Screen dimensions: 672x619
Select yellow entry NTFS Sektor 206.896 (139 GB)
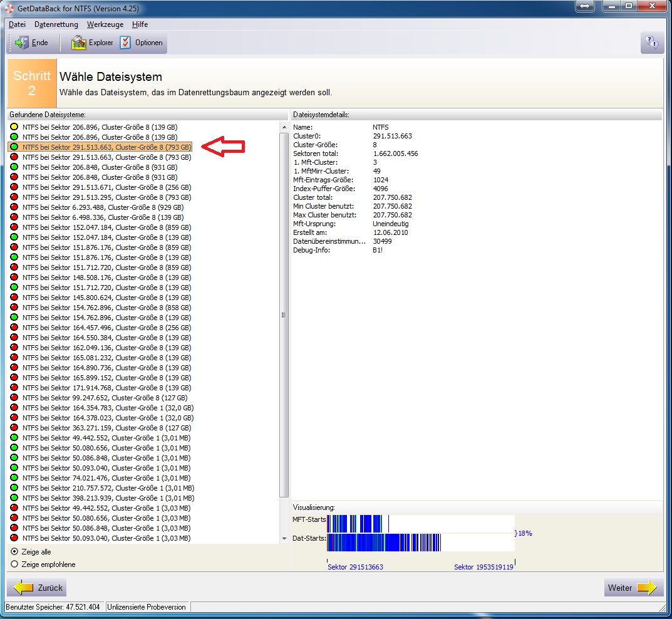[100, 127]
